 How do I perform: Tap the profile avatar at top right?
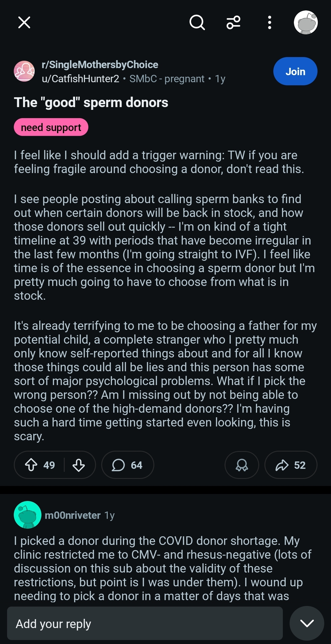point(306,22)
